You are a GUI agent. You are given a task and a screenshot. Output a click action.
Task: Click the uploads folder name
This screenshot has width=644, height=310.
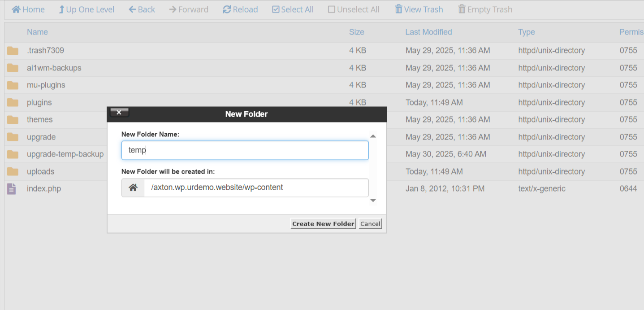(x=40, y=171)
